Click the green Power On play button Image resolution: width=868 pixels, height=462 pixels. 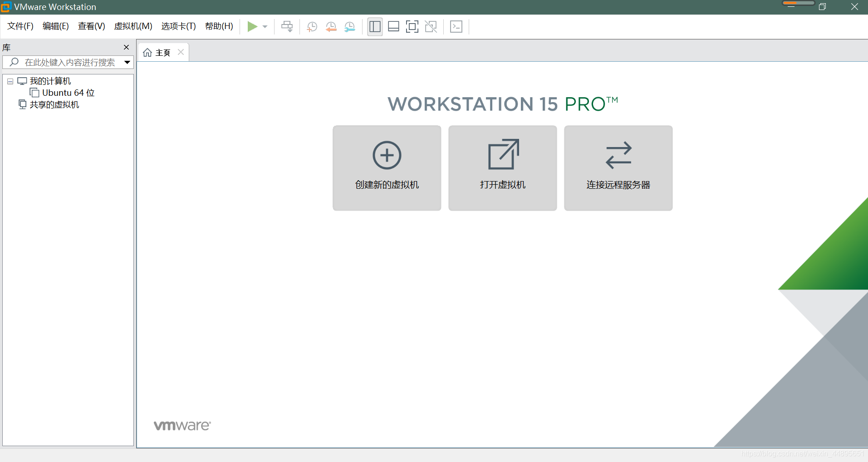pyautogui.click(x=252, y=27)
